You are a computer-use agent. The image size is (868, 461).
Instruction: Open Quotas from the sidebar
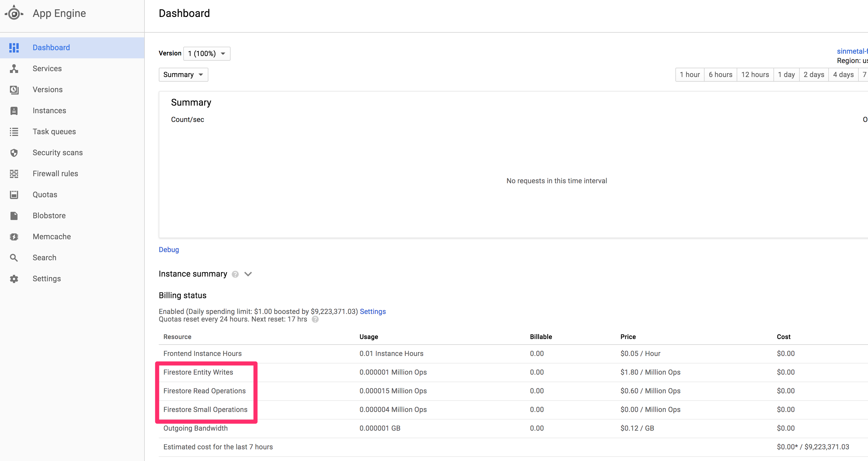(x=14, y=194)
